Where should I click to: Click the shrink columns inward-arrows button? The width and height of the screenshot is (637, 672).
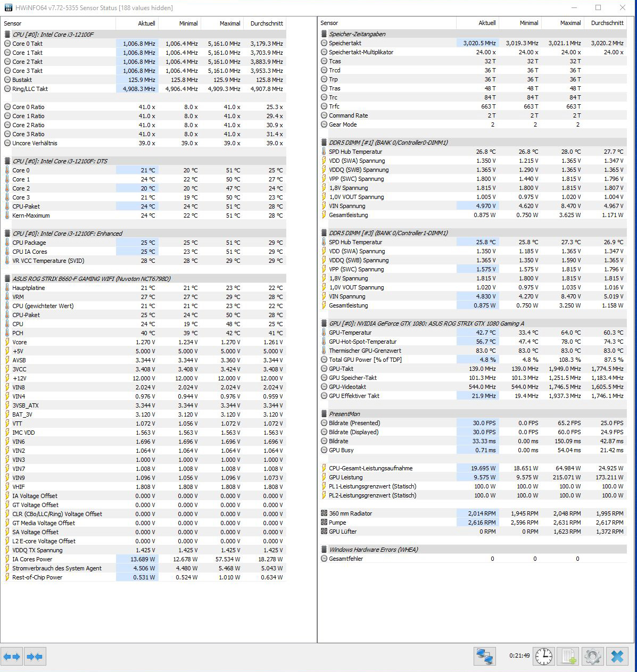click(x=35, y=657)
